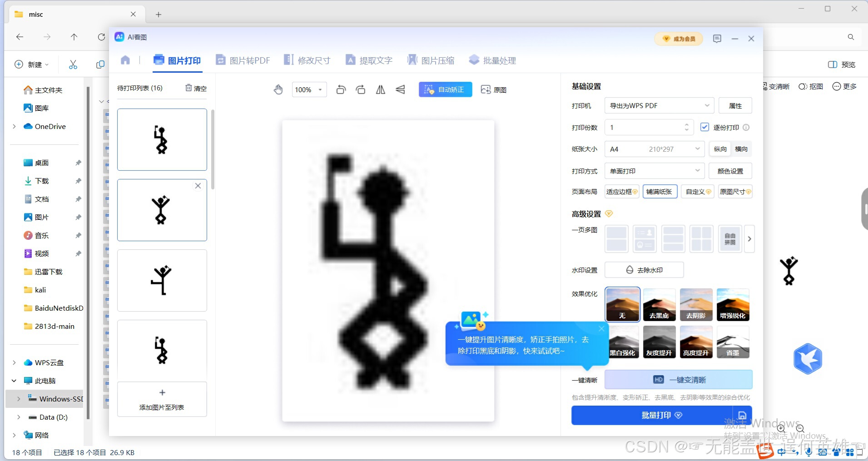Choose 铺满纸张 page layout

660,192
